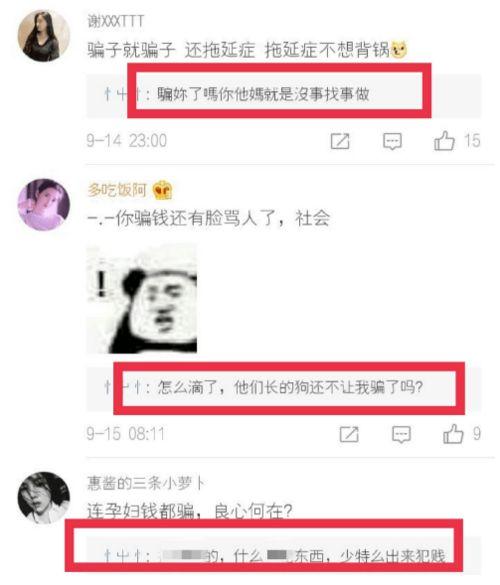Click the crown badge beside 多吃饭阿
This screenshot has width=500, height=585.
(x=162, y=190)
